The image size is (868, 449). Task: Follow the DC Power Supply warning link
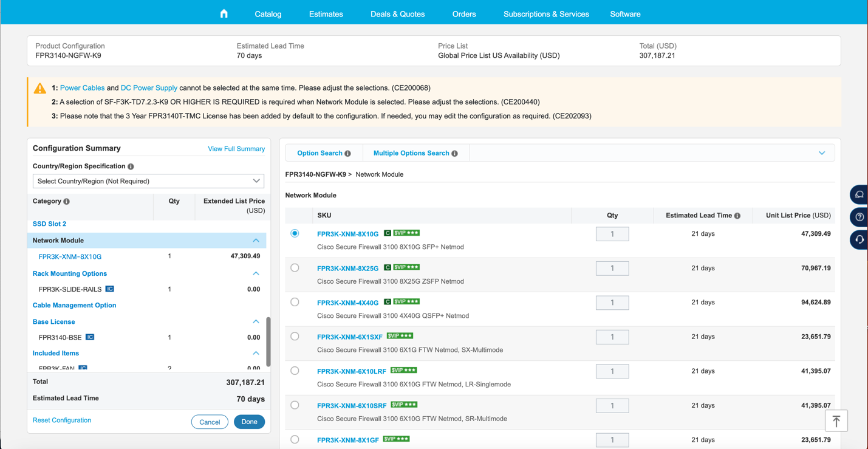click(149, 88)
